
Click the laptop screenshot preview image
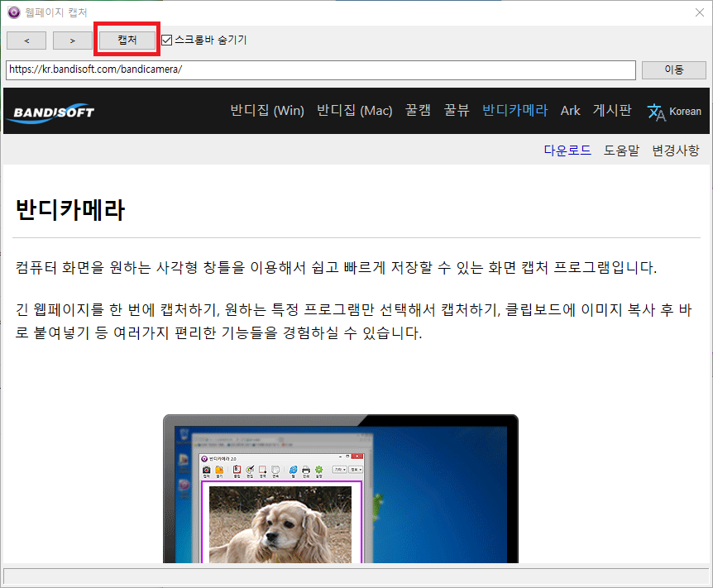(x=341, y=489)
